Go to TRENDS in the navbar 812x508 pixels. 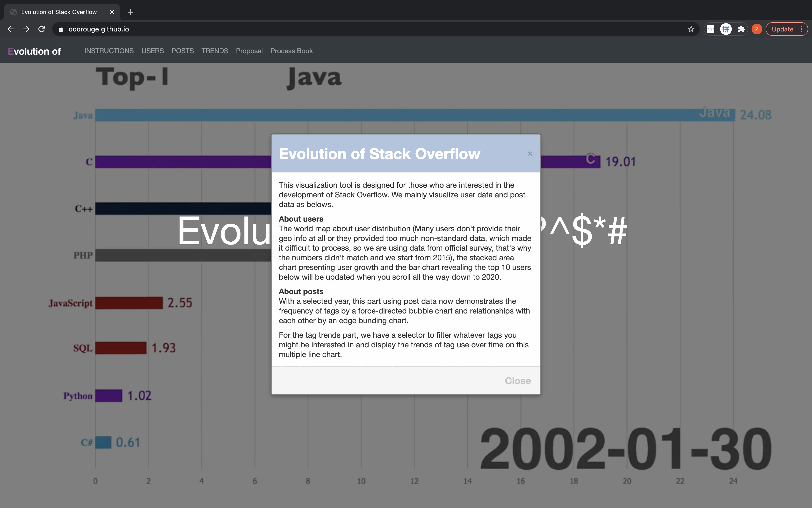[215, 51]
